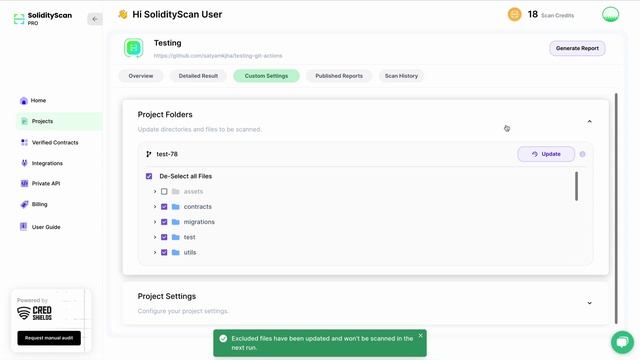
Task: Click the success checkmark in notification
Action: pyautogui.click(x=223, y=338)
